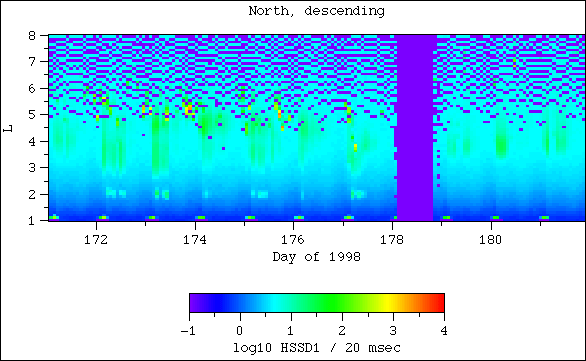The width and height of the screenshot is (586, 361).
Task: Click the purple data gap after day 178
Action: point(415,128)
